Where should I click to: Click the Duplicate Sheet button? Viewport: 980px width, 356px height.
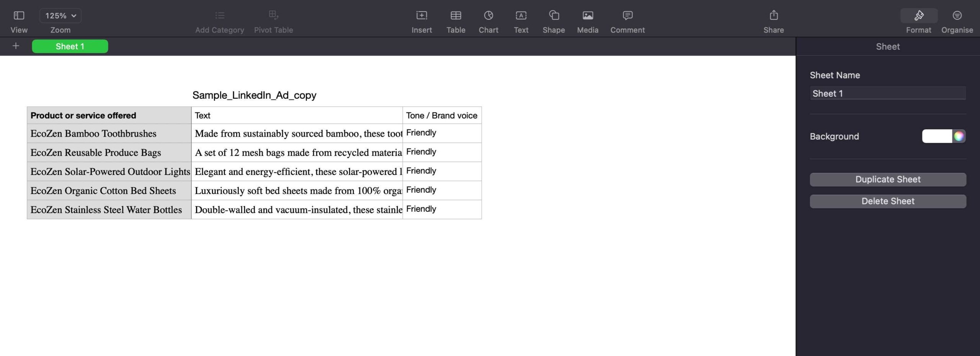click(x=888, y=180)
